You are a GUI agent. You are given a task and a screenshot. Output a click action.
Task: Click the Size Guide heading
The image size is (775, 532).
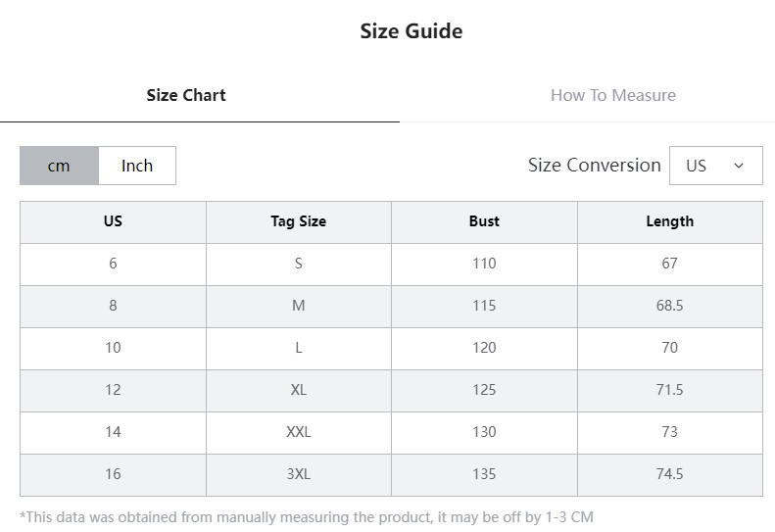tap(411, 31)
